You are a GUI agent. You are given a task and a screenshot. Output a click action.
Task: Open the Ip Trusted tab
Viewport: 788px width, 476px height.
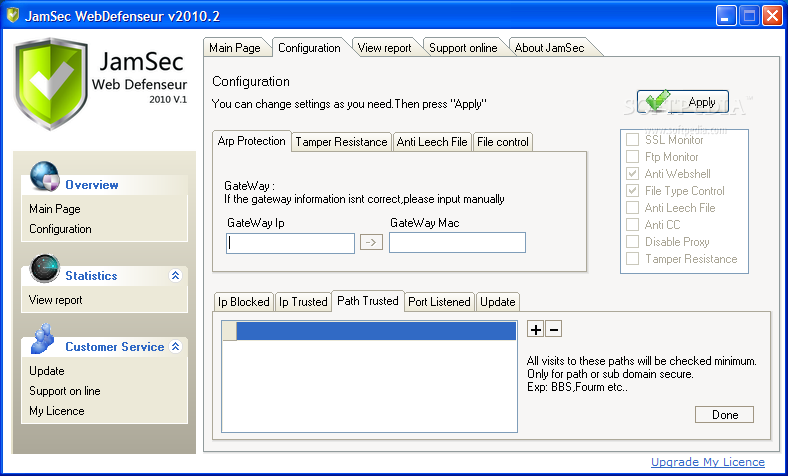coord(303,302)
